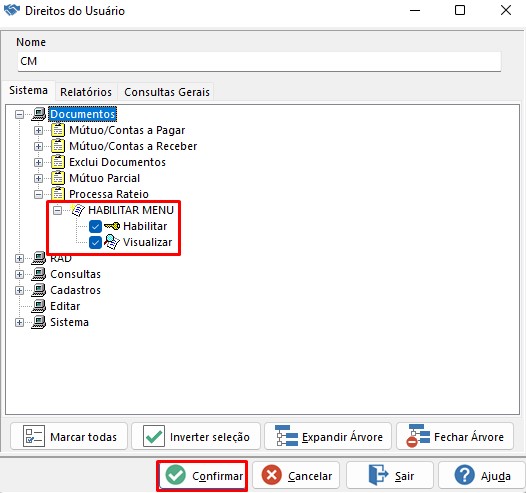The image size is (526, 493).
Task: Expand the Cadastros tree node
Action: (x=19, y=290)
